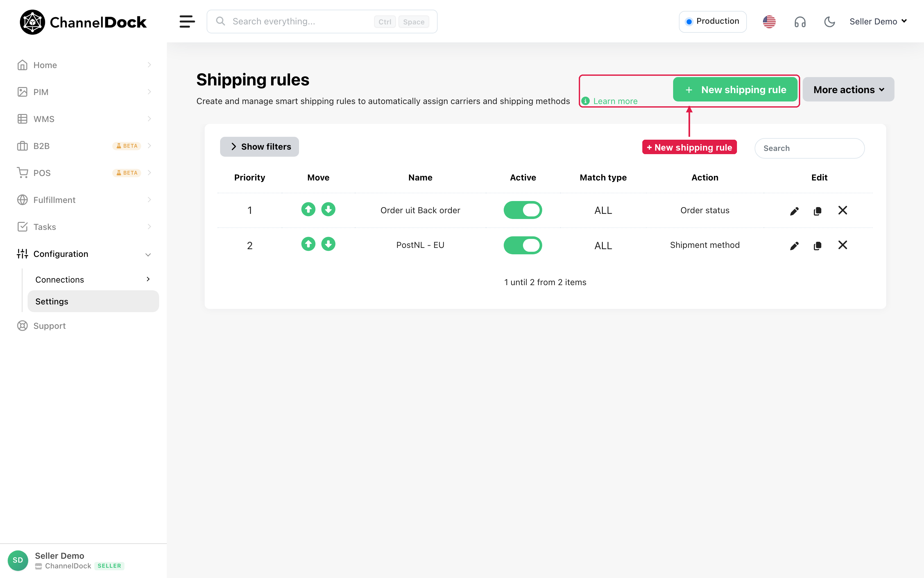
Task: Open the POS beta menu
Action: pyautogui.click(x=84, y=173)
